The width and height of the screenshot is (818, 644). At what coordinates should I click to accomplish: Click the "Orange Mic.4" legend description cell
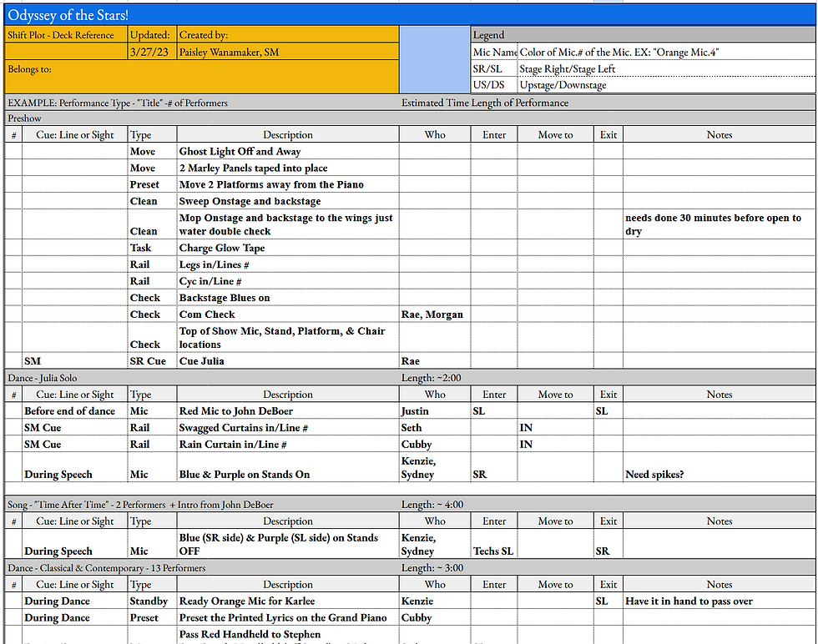[x=666, y=52]
